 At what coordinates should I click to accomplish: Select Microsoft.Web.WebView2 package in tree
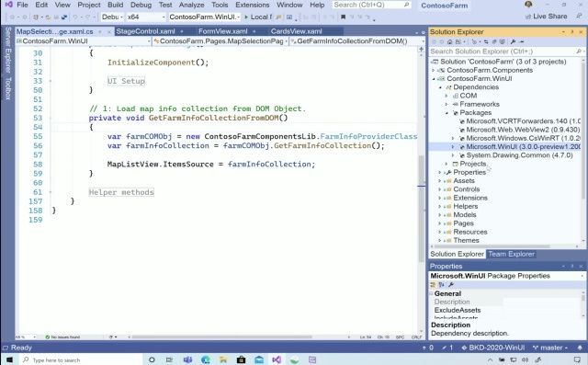click(x=523, y=130)
